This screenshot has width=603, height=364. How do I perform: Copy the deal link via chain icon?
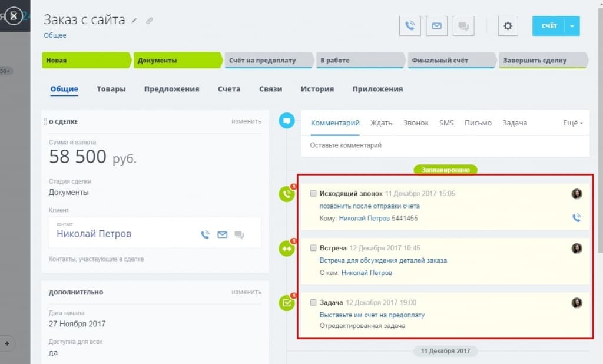point(149,21)
